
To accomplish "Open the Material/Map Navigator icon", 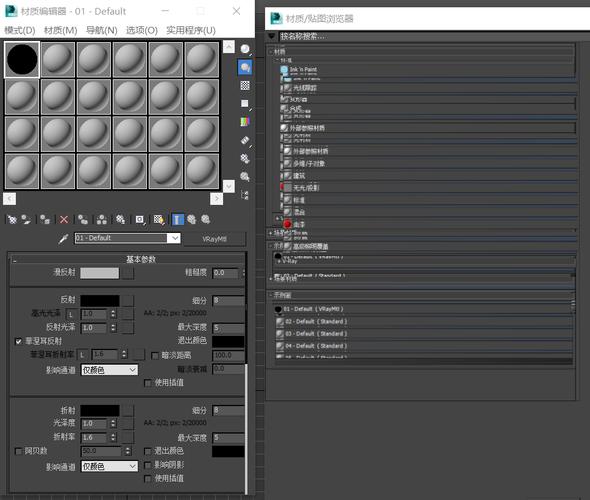I will 245,195.
